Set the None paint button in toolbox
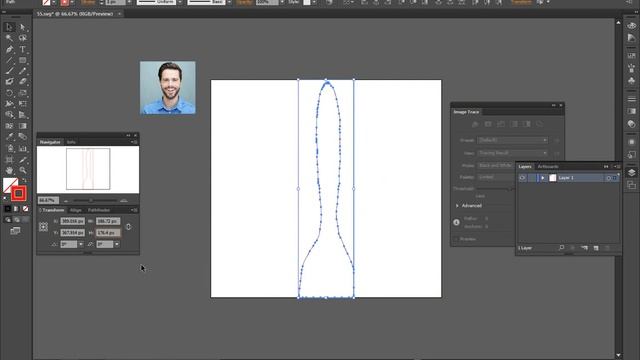Viewport: 640px width, 360px height. tap(25, 209)
